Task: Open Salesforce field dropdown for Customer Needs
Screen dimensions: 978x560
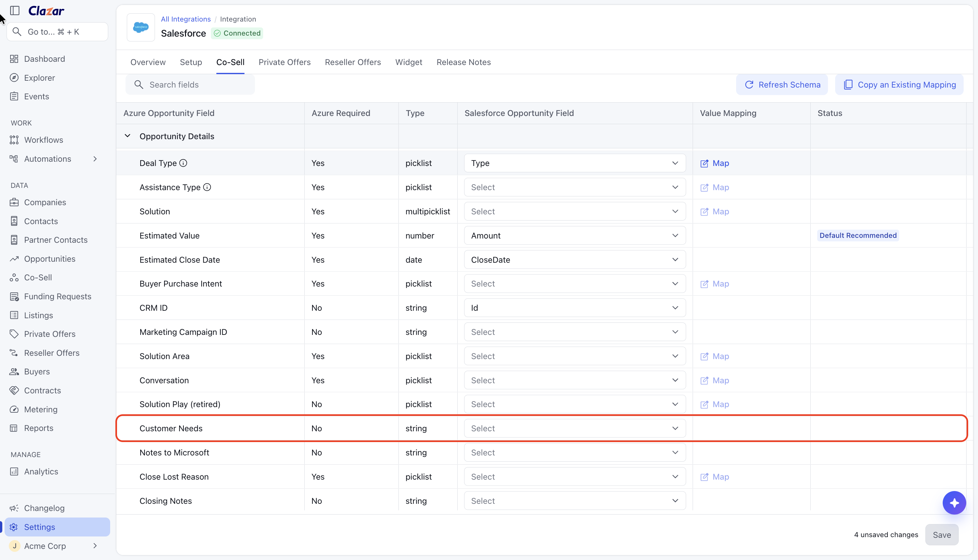Action: pos(575,428)
